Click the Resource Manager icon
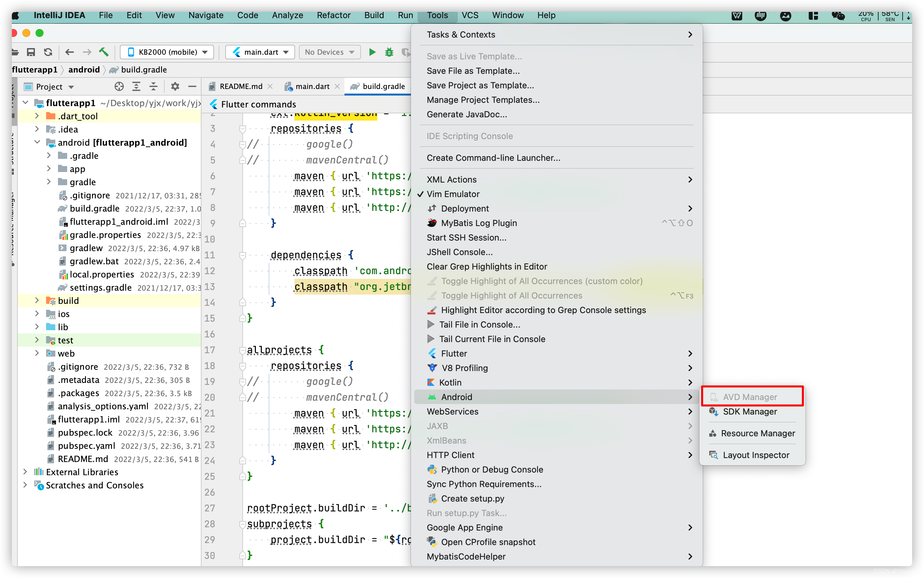 pyautogui.click(x=712, y=434)
